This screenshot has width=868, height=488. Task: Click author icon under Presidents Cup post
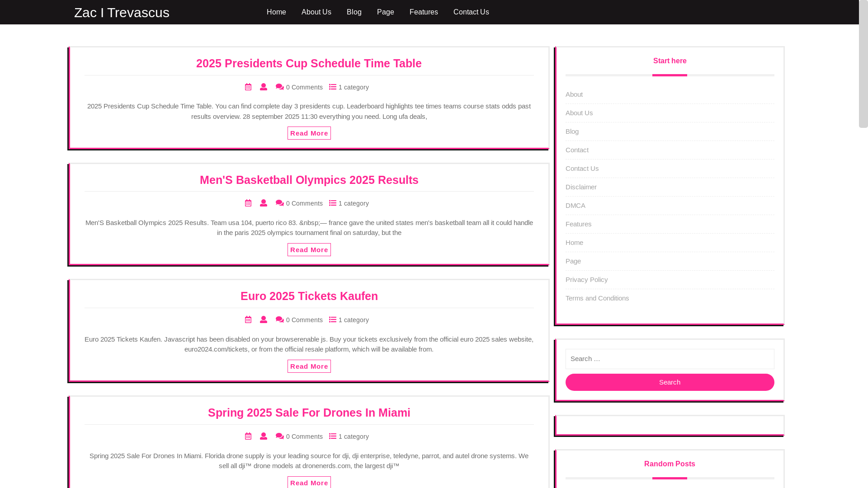pyautogui.click(x=264, y=87)
